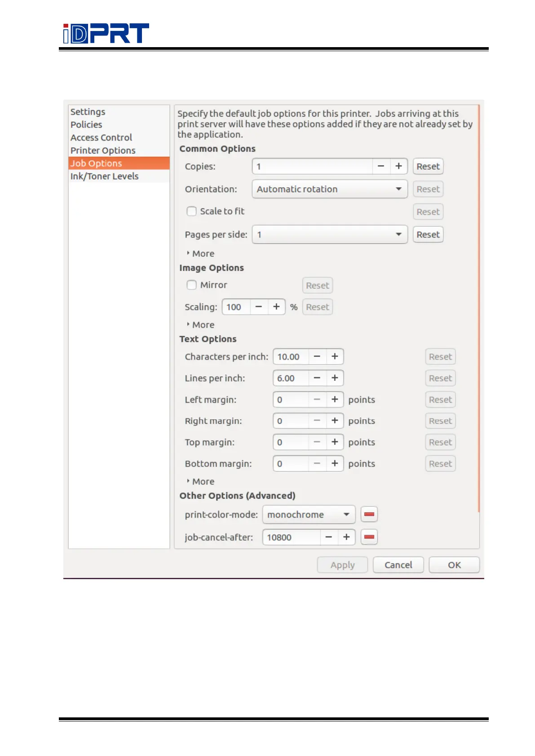535x756 pixels.
Task: Reset the Scaling value
Action: (318, 307)
